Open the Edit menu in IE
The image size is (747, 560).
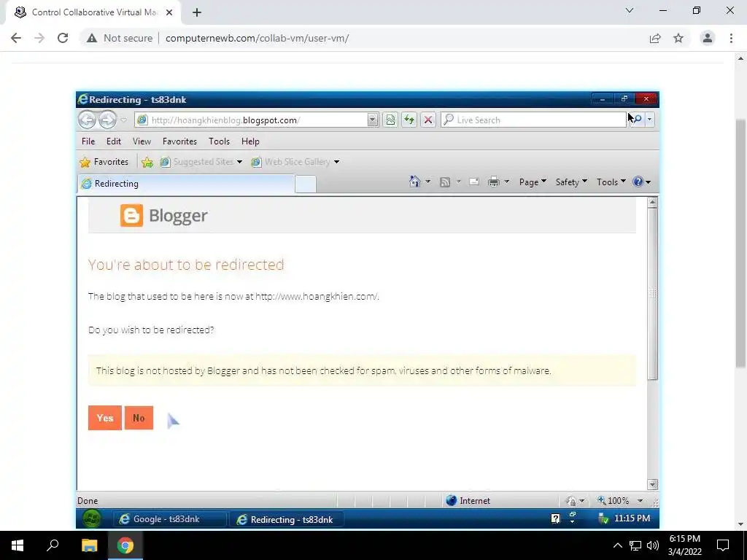[x=113, y=141]
